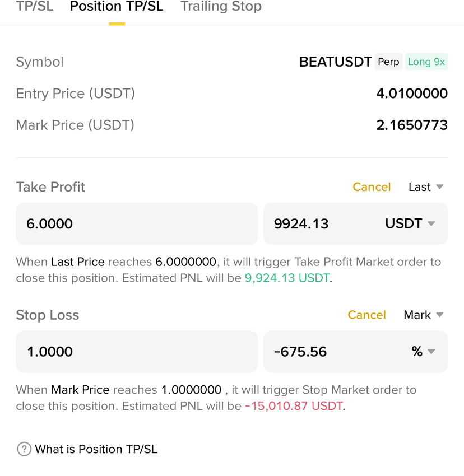464x476 pixels.
Task: Open What is Position TP/SL help link
Action: [96, 449]
